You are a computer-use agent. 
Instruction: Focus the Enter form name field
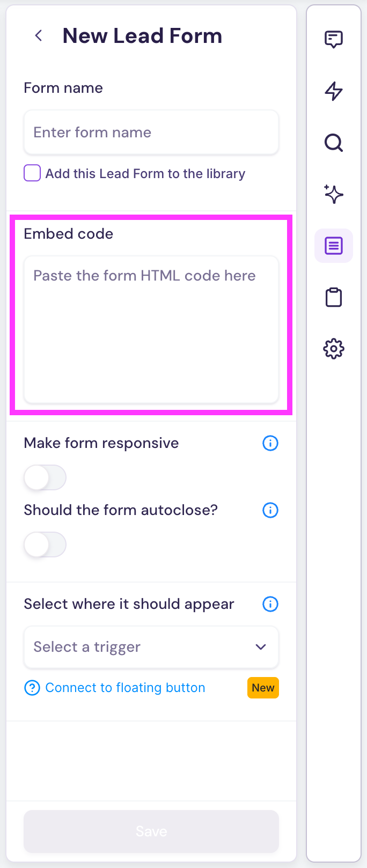click(x=151, y=133)
